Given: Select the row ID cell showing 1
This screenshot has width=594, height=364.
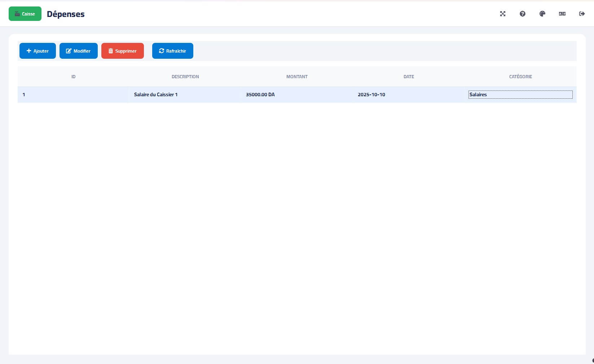Looking at the screenshot, I should tap(24, 95).
